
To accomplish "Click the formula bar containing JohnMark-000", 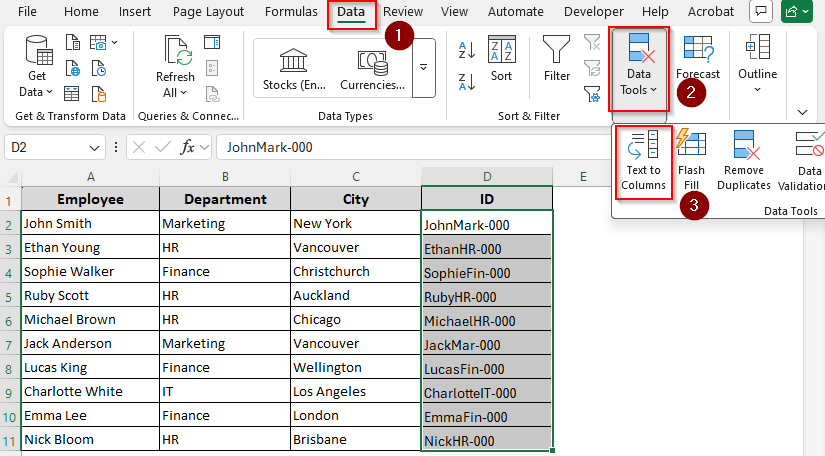I will pos(416,147).
